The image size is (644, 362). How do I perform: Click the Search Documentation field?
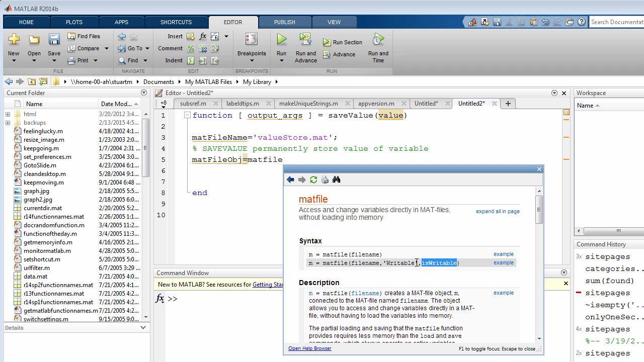click(616, 22)
